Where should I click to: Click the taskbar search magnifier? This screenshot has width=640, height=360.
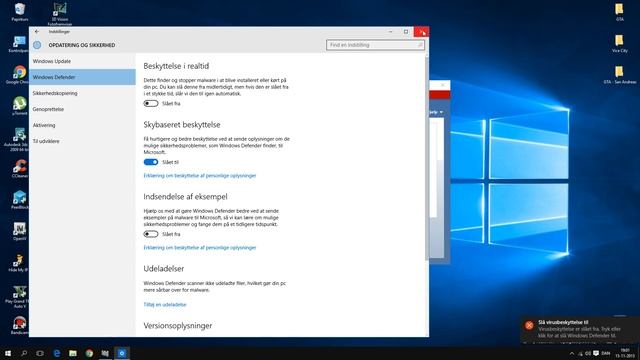tap(24, 353)
